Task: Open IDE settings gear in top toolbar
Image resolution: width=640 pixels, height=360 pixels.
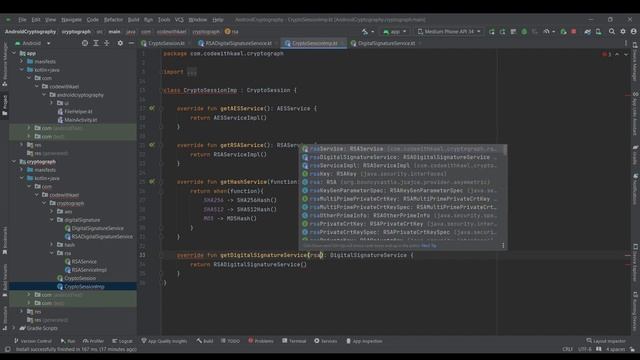Action: click(x=623, y=31)
